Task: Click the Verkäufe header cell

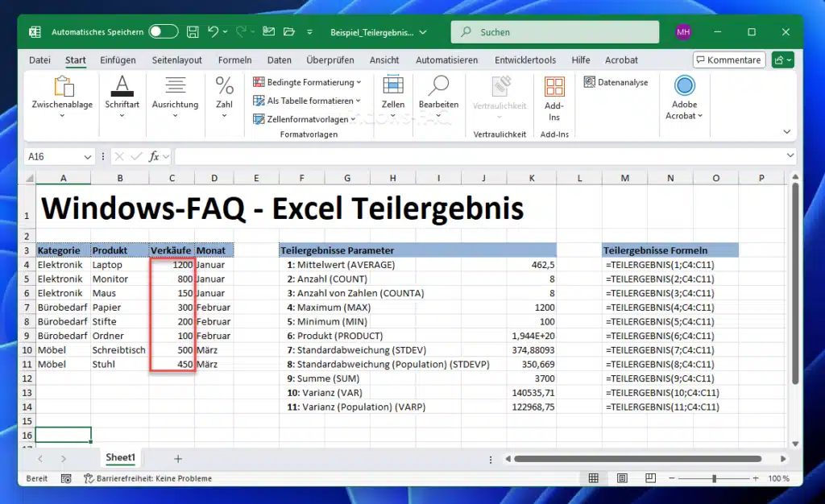Action: point(172,250)
